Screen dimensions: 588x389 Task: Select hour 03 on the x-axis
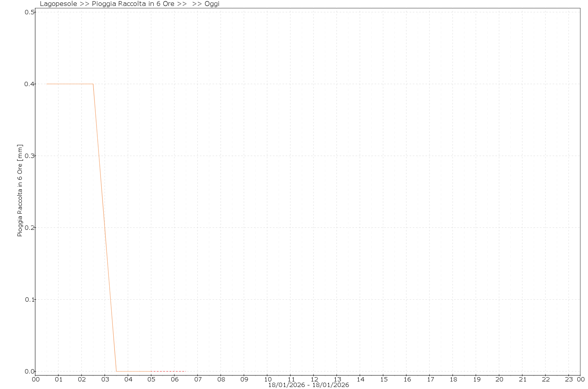point(105,379)
